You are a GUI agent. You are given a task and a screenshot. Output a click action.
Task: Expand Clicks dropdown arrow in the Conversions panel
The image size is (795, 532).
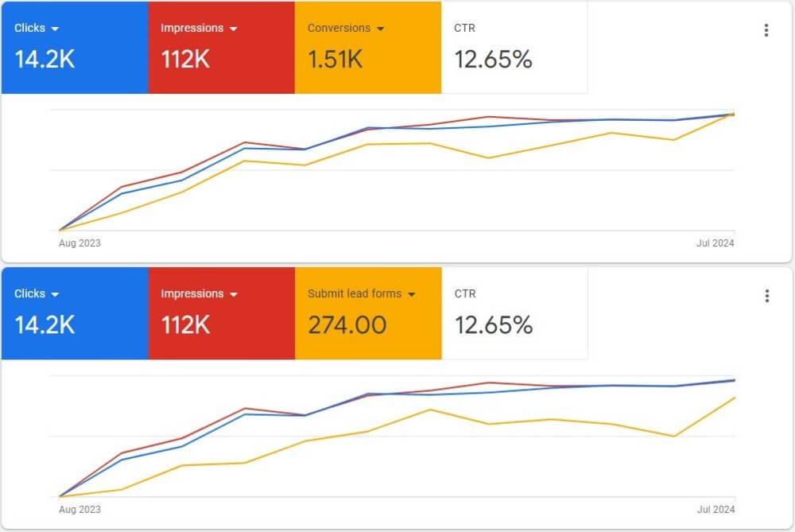coord(55,29)
